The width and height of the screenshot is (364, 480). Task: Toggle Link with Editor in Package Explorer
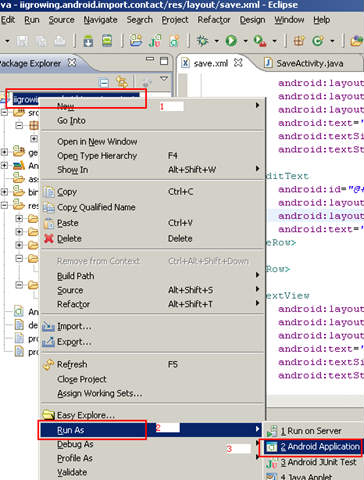(x=122, y=82)
